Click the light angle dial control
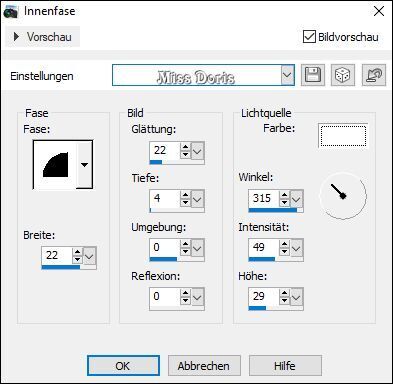The width and height of the screenshot is (393, 384). (x=343, y=196)
